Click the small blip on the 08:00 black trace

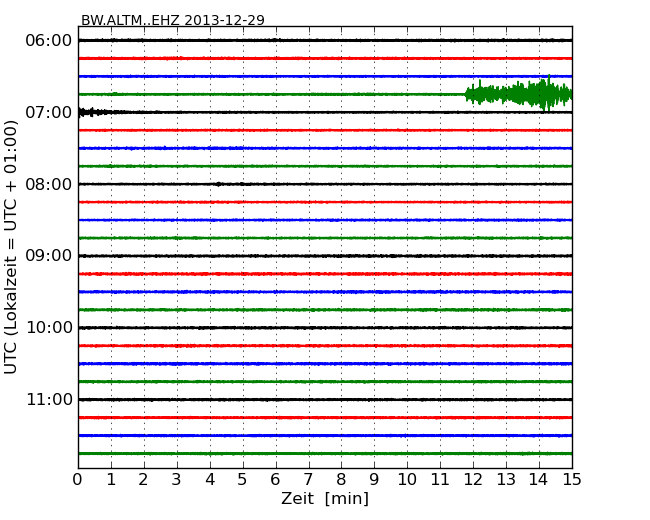[218, 184]
